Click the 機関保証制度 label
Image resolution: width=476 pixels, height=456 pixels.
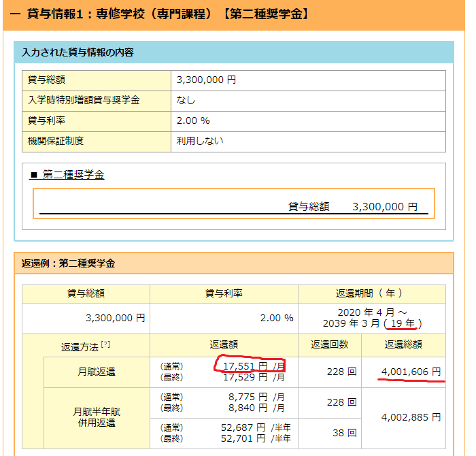coord(56,141)
